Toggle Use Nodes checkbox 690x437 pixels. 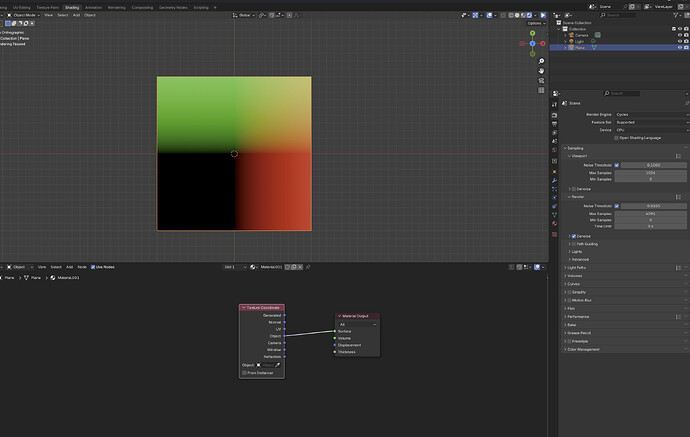click(93, 267)
